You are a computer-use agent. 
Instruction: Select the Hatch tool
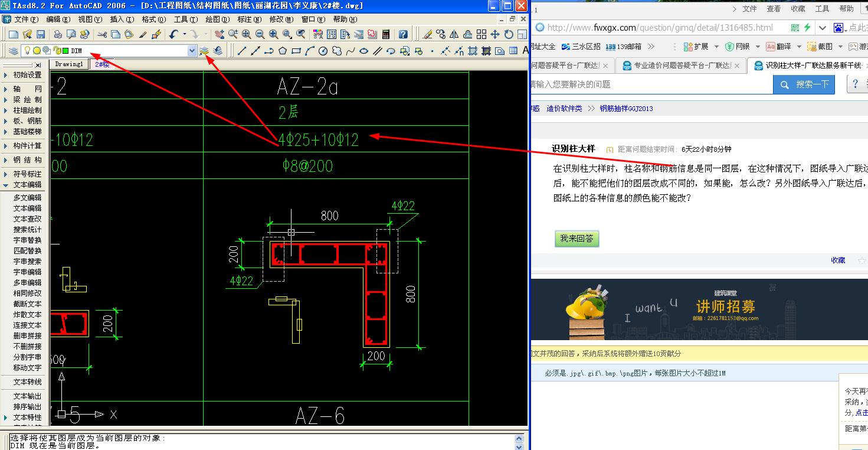point(473,51)
